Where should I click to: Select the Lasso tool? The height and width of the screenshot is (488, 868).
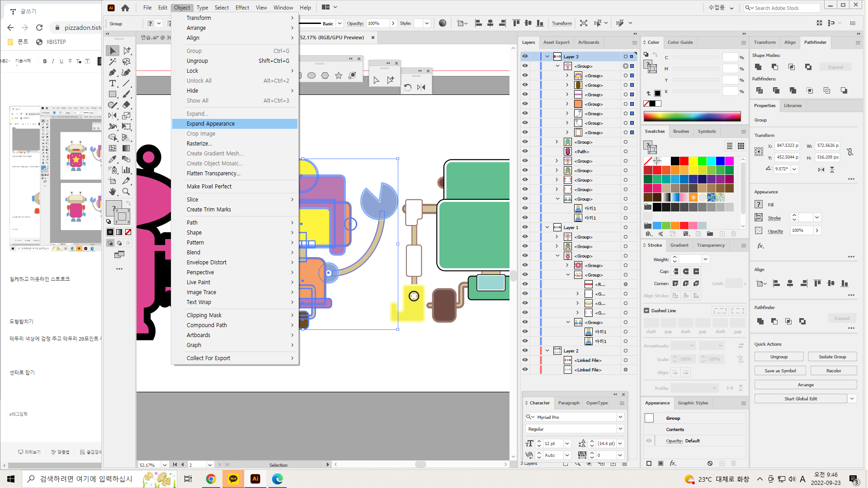click(126, 61)
